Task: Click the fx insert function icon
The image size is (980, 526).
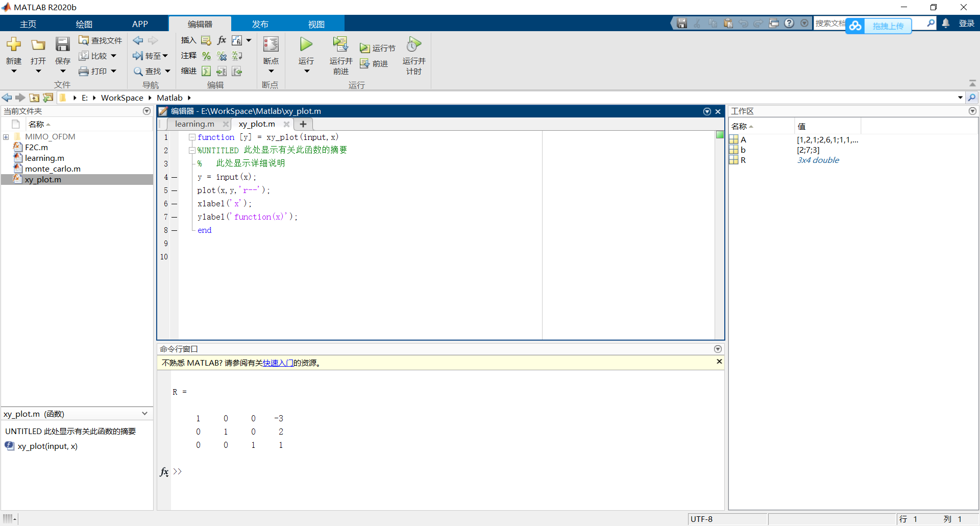Action: pyautogui.click(x=222, y=40)
